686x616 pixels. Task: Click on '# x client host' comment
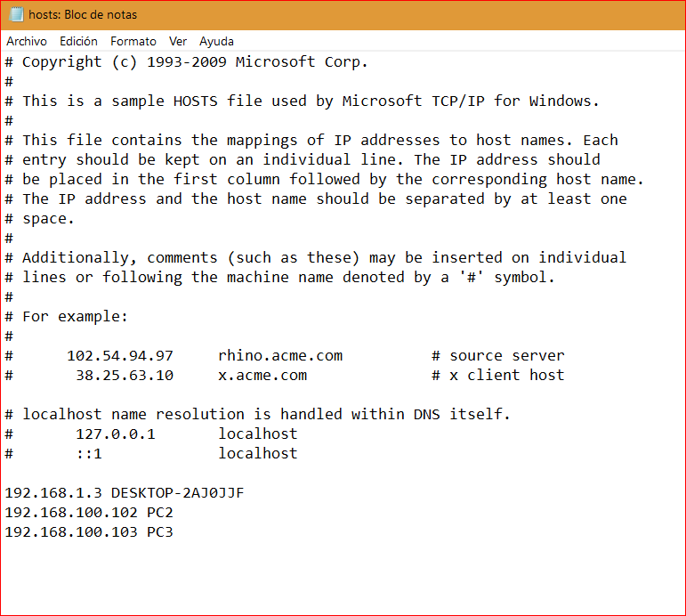[498, 375]
